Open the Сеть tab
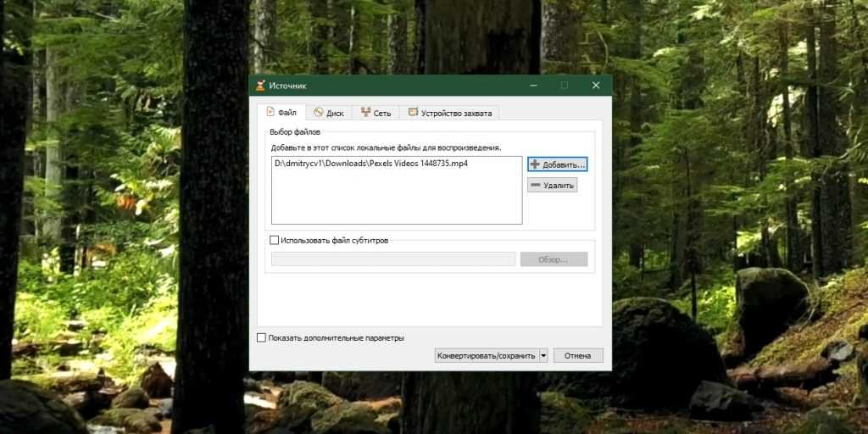 click(376, 112)
